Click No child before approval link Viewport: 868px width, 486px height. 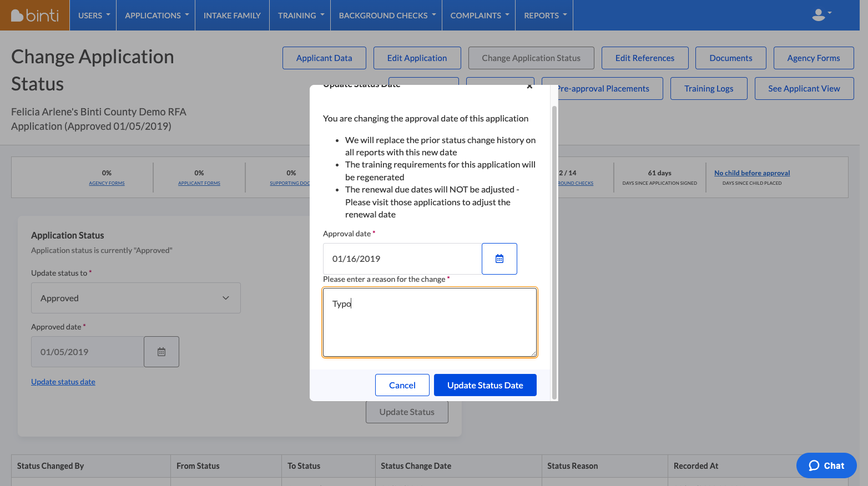click(752, 173)
